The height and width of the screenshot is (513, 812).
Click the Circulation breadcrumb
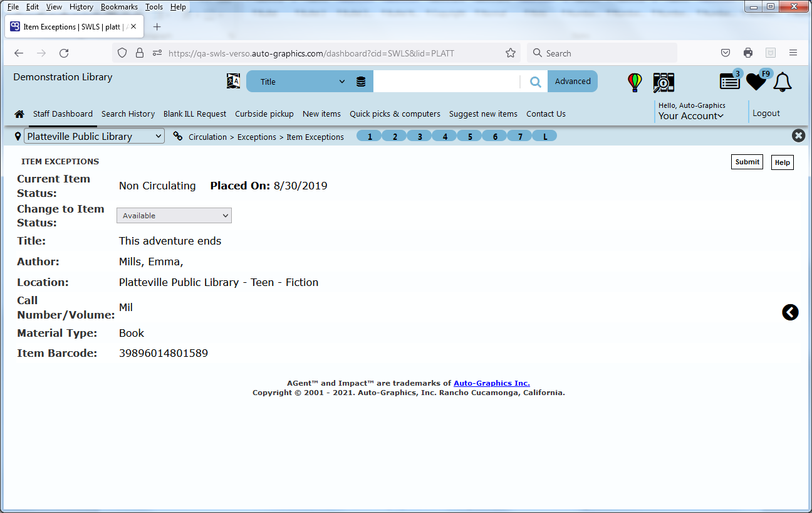coord(207,137)
